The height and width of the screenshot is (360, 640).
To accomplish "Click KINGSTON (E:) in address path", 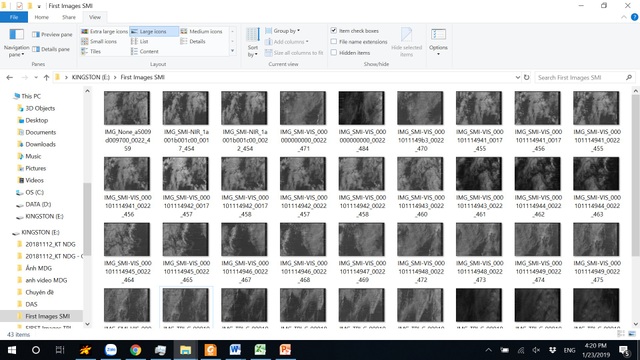I will [x=91, y=78].
